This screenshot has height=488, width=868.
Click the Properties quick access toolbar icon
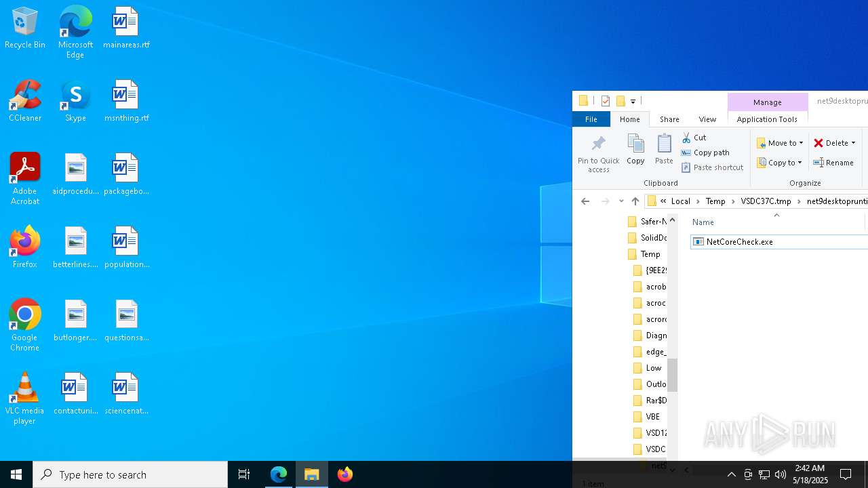(606, 102)
